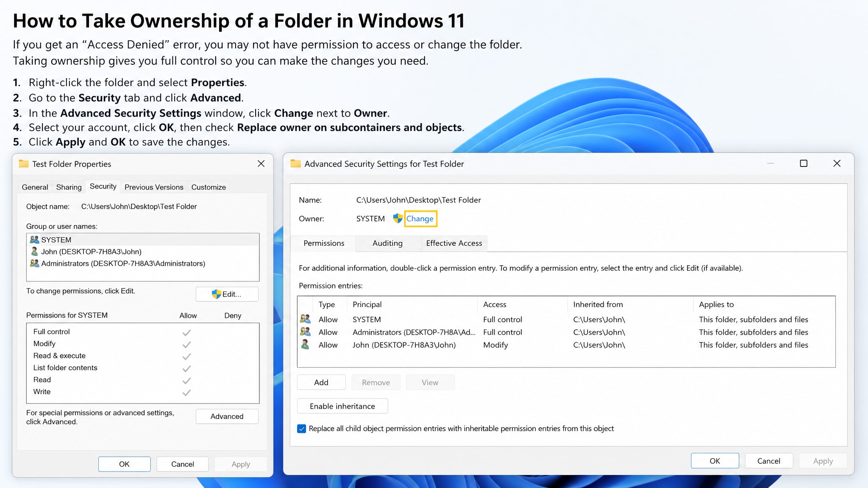Image resolution: width=868 pixels, height=488 pixels.
Task: Click the Object name path in Properties dialog
Action: pyautogui.click(x=139, y=206)
